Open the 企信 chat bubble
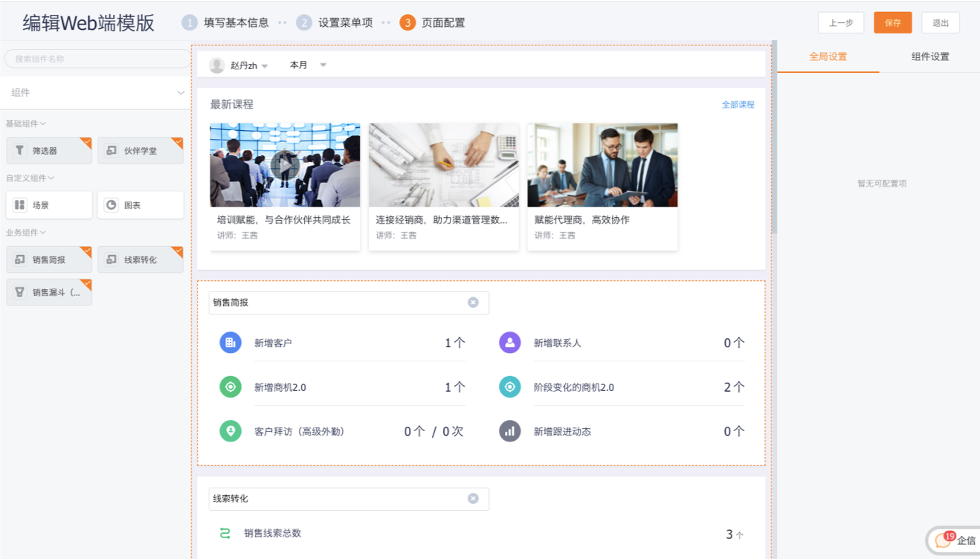 click(x=955, y=540)
